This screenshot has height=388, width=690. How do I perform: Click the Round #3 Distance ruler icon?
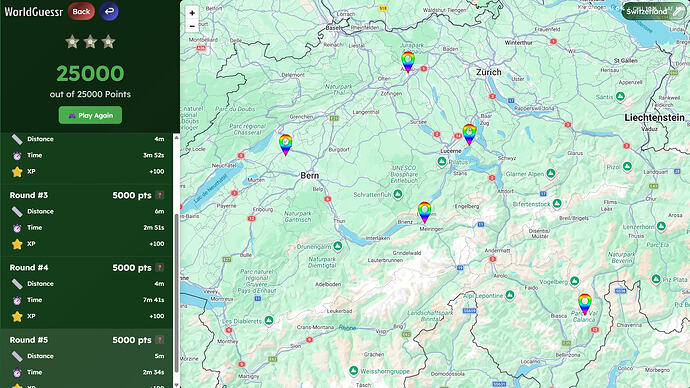click(17, 212)
